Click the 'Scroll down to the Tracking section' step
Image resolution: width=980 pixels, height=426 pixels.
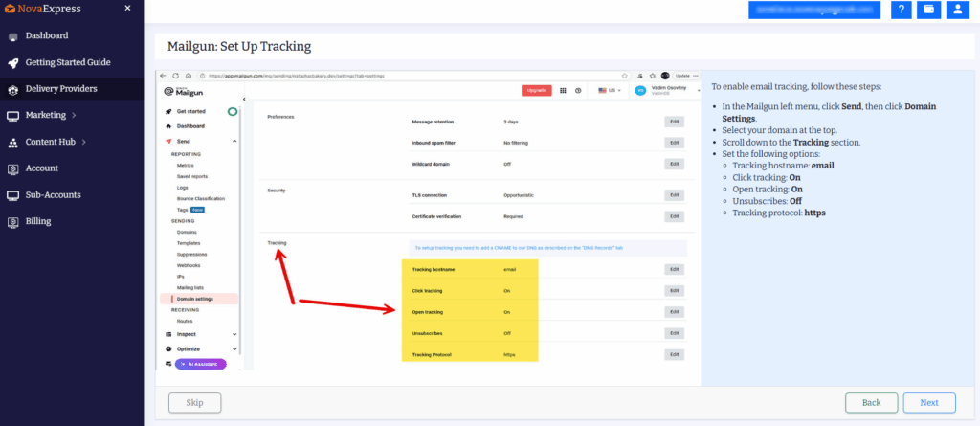[791, 142]
